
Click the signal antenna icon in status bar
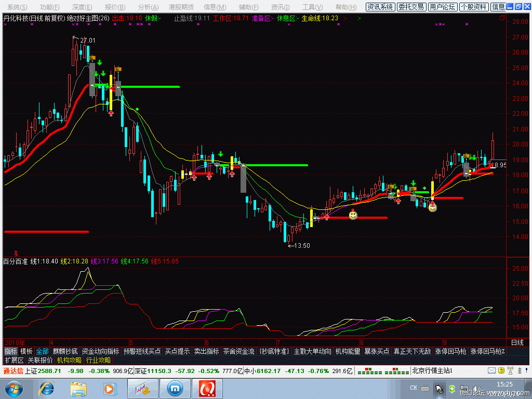tap(510, 370)
